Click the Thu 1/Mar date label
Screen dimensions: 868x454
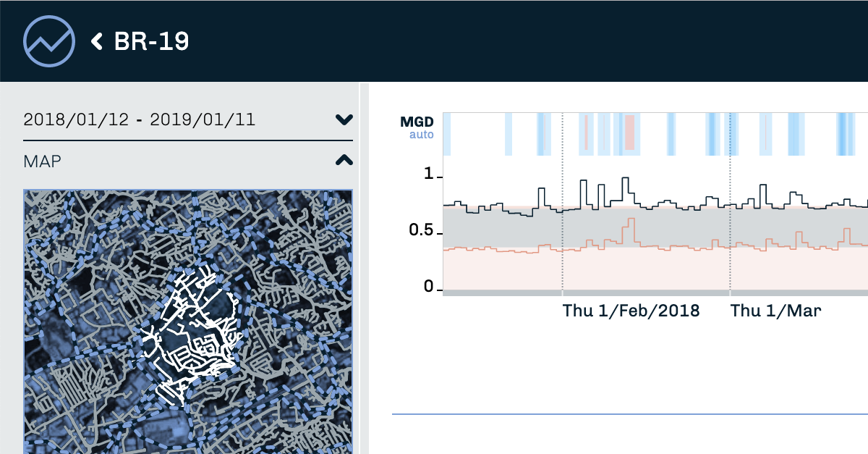tap(775, 311)
